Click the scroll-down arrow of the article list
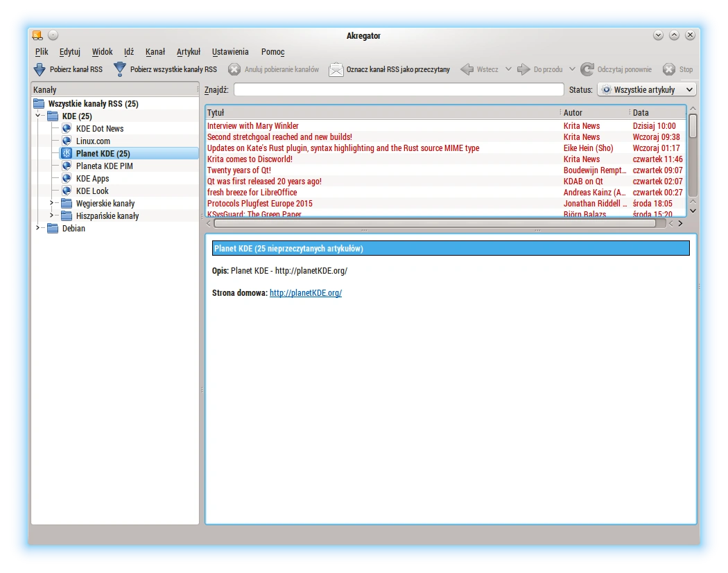This screenshot has width=728, height=573. point(693,211)
